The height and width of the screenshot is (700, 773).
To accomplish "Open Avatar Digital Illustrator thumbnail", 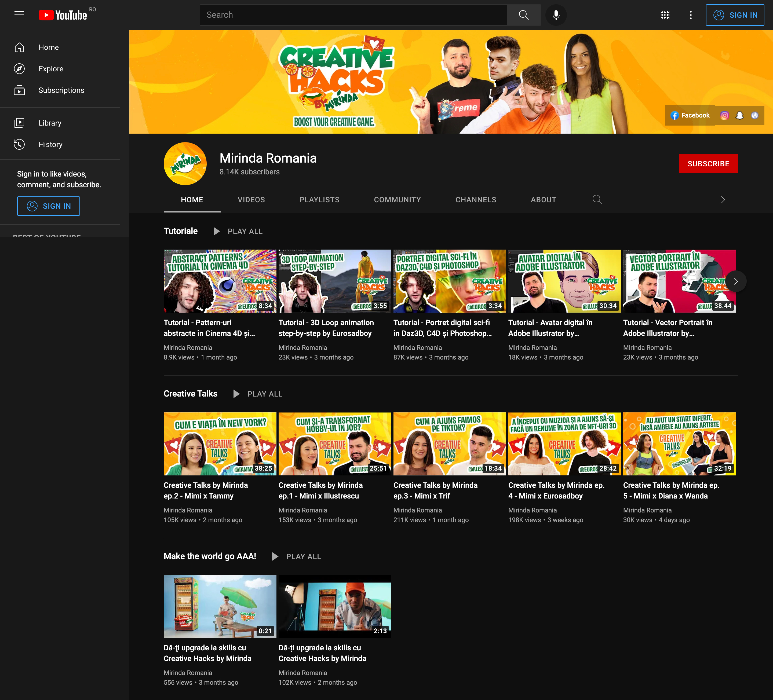I will pos(564,281).
